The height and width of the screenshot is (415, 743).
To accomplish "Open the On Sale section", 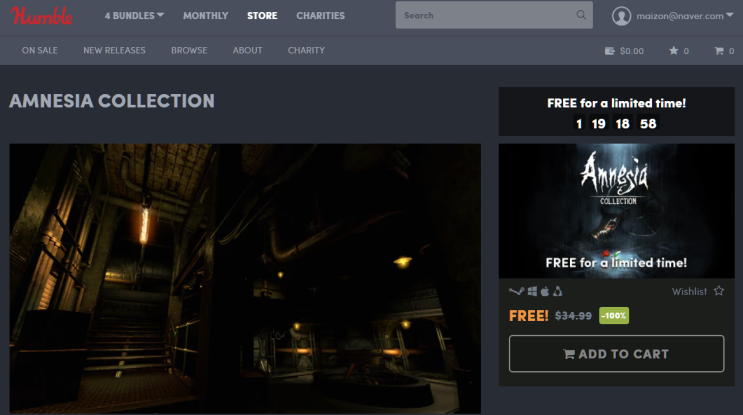I will 40,50.
